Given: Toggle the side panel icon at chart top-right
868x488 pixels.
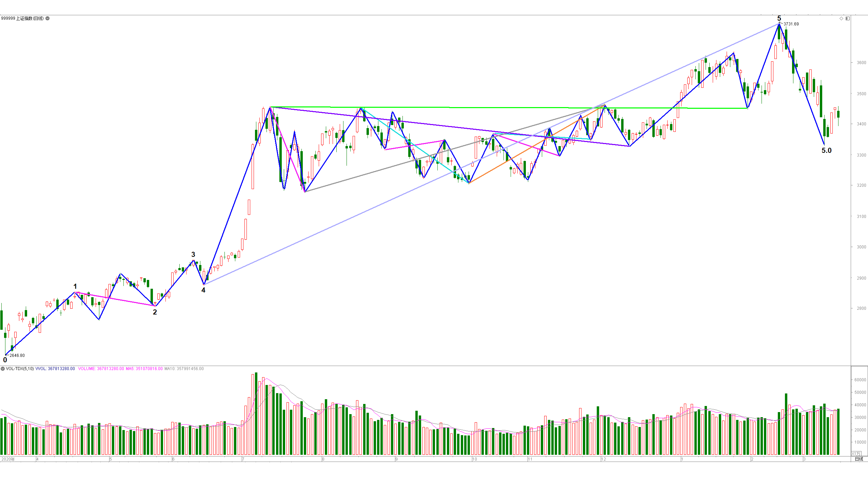Looking at the screenshot, I should click(848, 18).
